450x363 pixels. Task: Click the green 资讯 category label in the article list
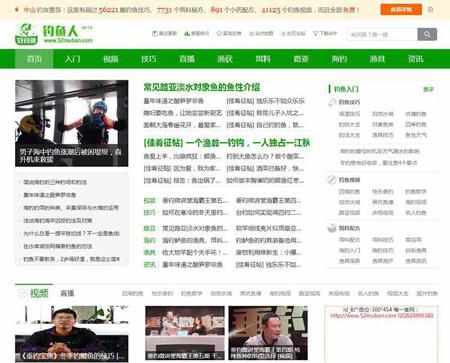click(x=150, y=265)
